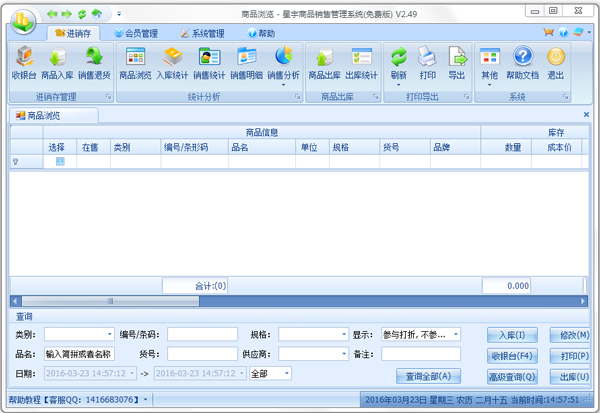
Task: Expand the 统计分析 group launcher
Action: (297, 97)
